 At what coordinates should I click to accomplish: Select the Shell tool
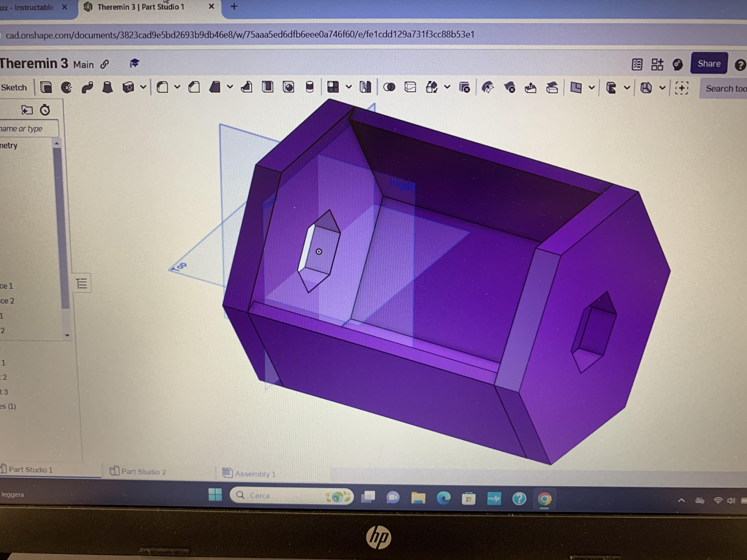click(x=268, y=87)
